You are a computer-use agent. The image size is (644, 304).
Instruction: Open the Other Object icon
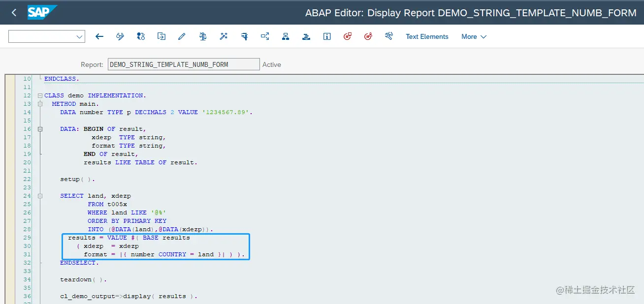tap(161, 36)
